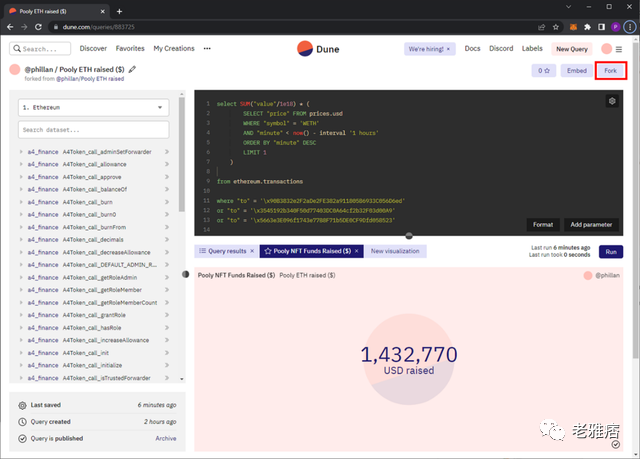640x459 pixels.
Task: Format the SQL code
Action: click(543, 224)
